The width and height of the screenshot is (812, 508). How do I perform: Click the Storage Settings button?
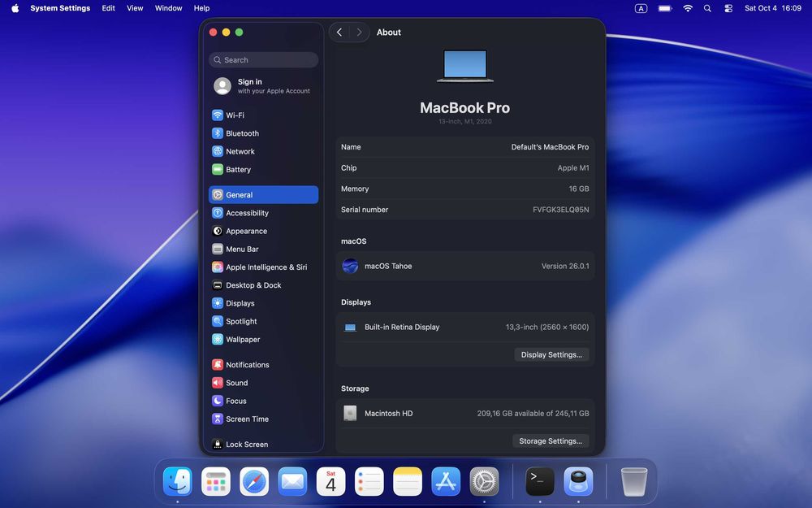(x=551, y=441)
